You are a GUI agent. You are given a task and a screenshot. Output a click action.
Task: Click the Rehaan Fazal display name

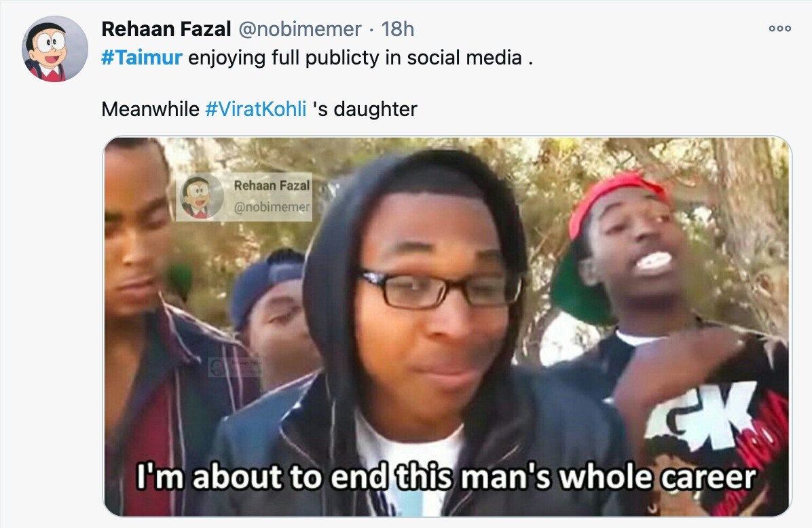coord(166,29)
